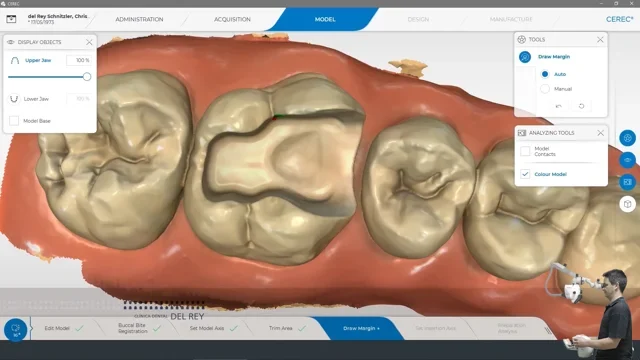Select the Manual margin mode
640x360 pixels.
[x=545, y=89]
